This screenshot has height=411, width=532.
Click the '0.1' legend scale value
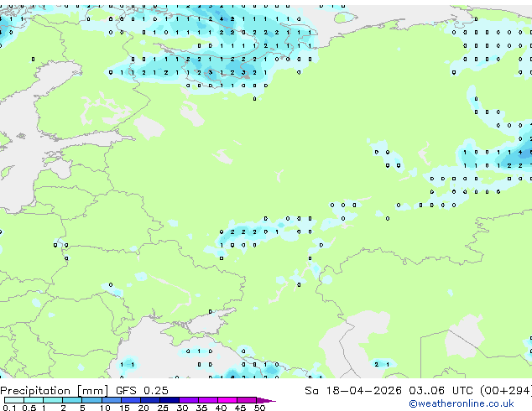[x=9, y=408]
